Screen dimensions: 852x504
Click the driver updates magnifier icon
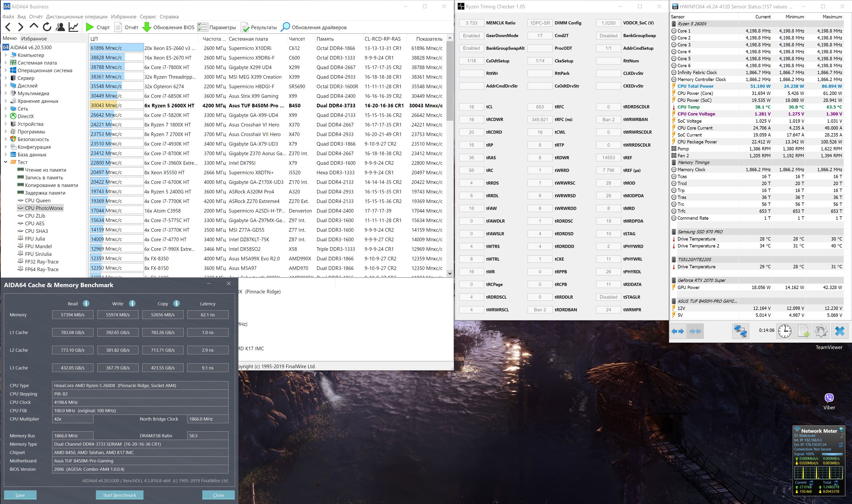pos(285,27)
